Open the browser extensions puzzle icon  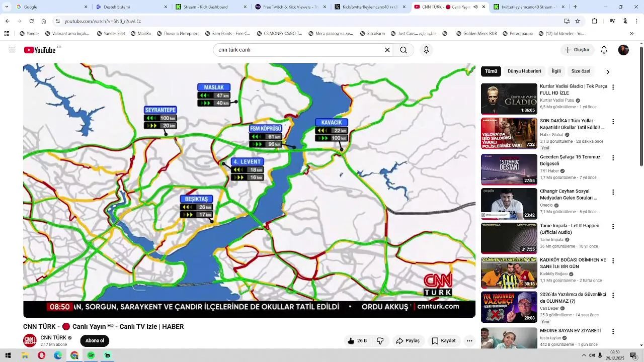[x=595, y=21]
